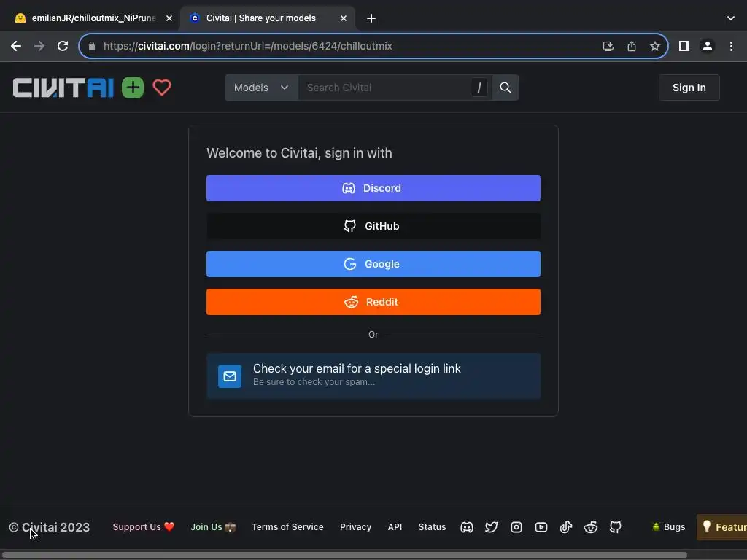The width and height of the screenshot is (747, 560).
Task: Expand the Models search category dropdown
Action: pos(261,87)
